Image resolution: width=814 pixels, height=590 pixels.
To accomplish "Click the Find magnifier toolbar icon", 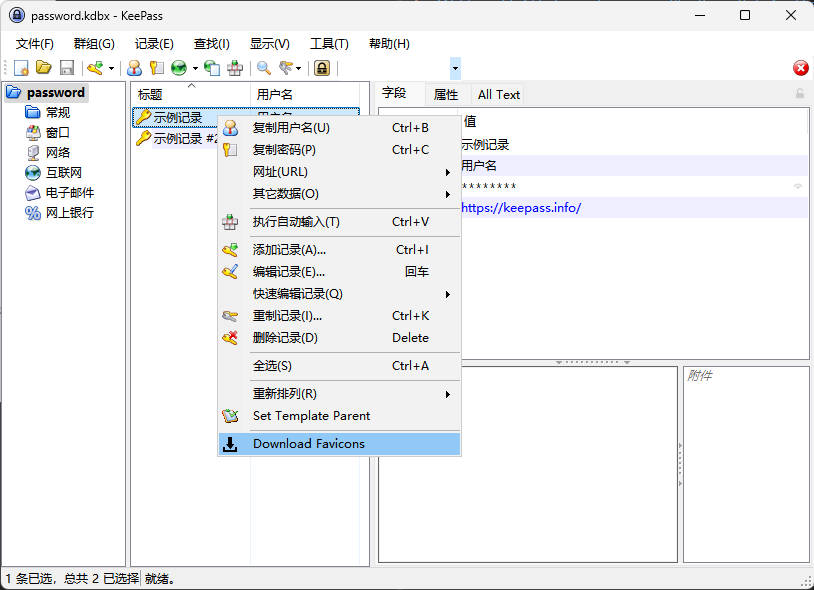I will point(264,68).
